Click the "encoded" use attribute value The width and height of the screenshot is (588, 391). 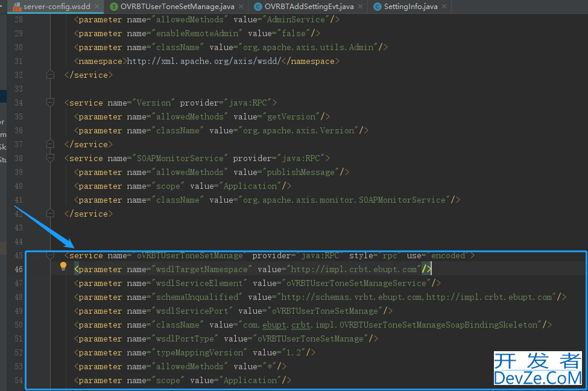(448, 256)
